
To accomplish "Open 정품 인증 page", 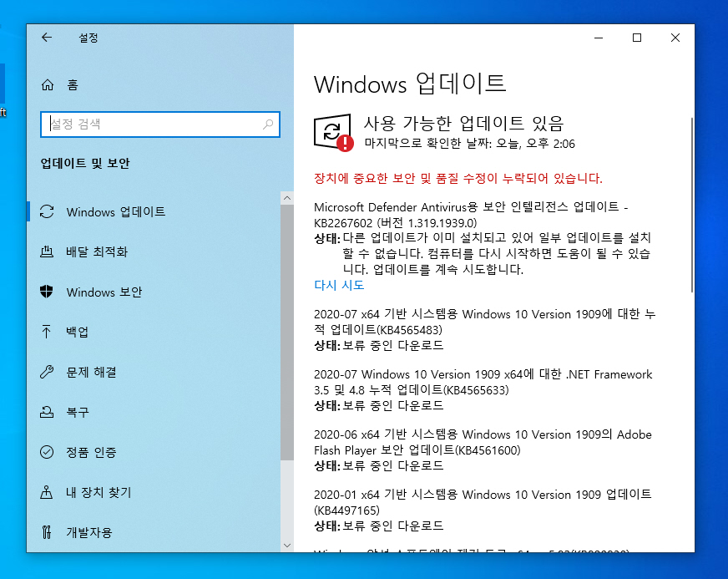I will click(x=154, y=452).
